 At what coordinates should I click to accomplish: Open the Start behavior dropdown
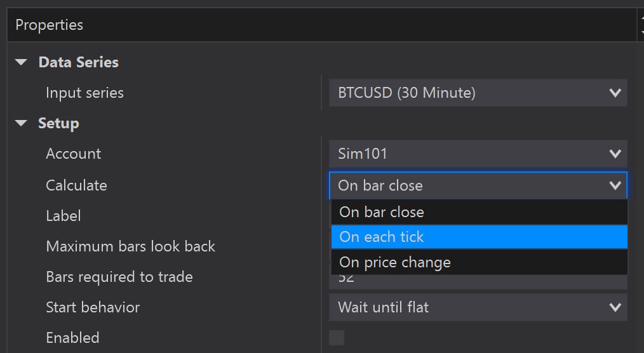478,307
